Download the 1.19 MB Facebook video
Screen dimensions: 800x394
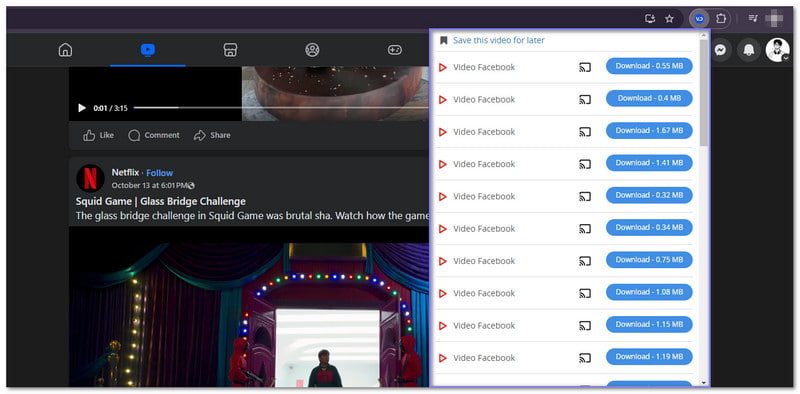[x=649, y=356]
